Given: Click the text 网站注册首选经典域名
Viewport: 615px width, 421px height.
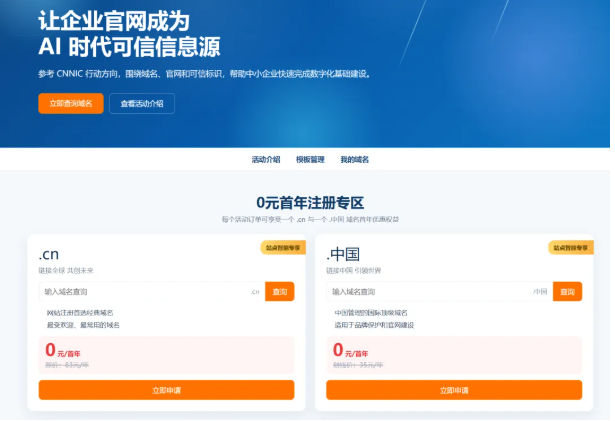Looking at the screenshot, I should pyautogui.click(x=80, y=313).
